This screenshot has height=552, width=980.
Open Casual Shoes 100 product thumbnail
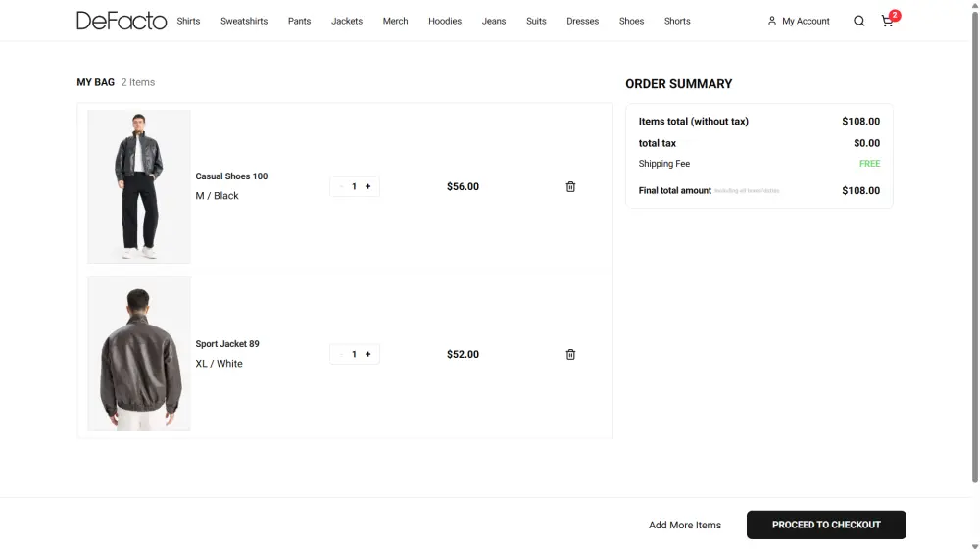click(x=139, y=186)
